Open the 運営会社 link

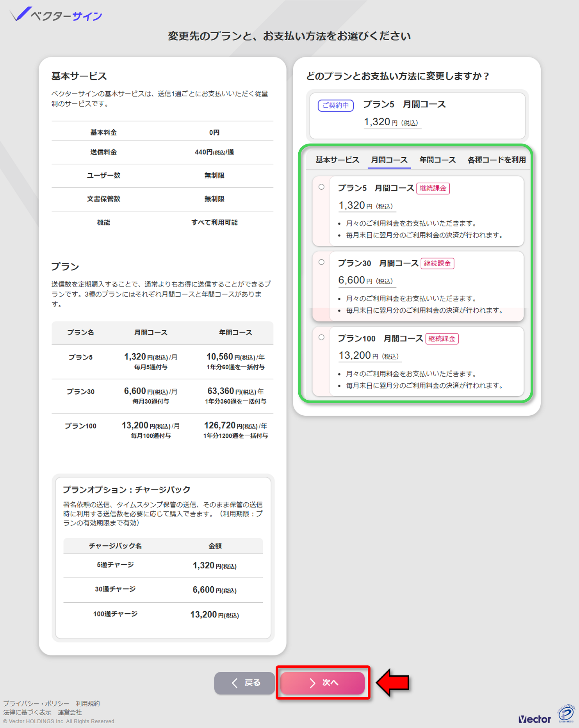pyautogui.click(x=70, y=712)
